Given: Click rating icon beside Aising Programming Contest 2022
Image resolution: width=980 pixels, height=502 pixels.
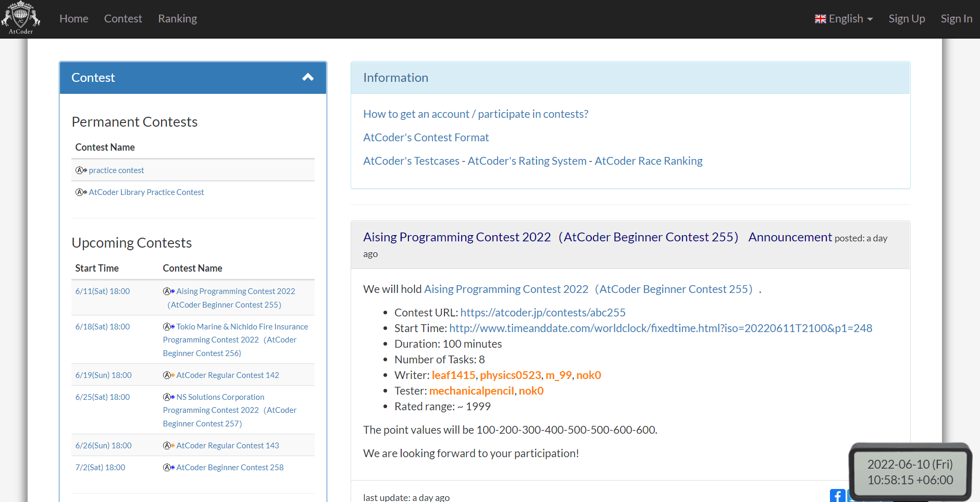Looking at the screenshot, I should pos(169,291).
